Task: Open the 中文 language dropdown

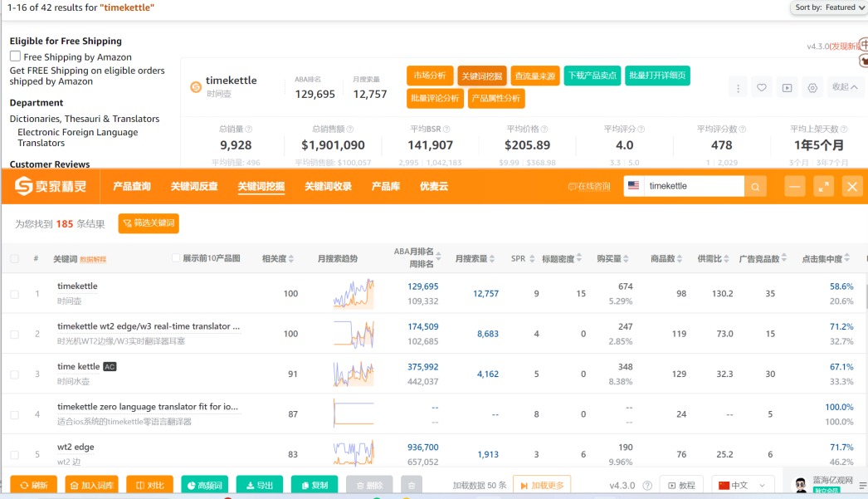Action: pyautogui.click(x=741, y=485)
